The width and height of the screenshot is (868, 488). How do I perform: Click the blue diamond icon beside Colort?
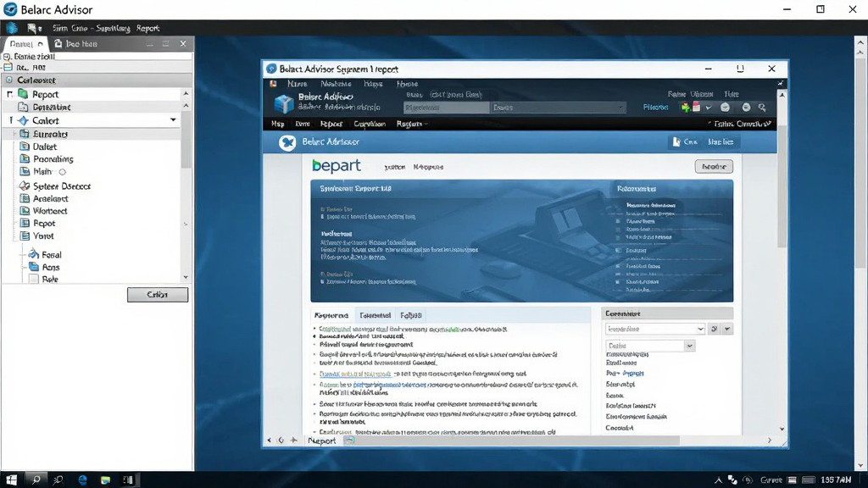[x=23, y=120]
